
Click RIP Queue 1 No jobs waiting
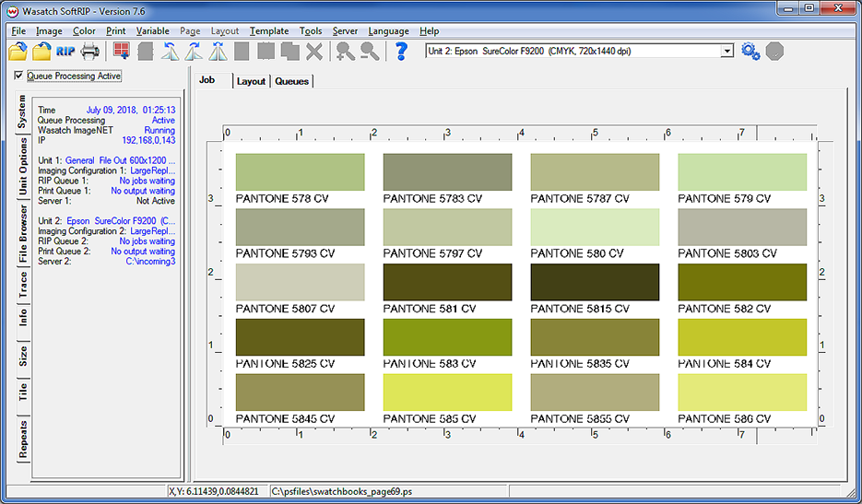pyautogui.click(x=147, y=181)
